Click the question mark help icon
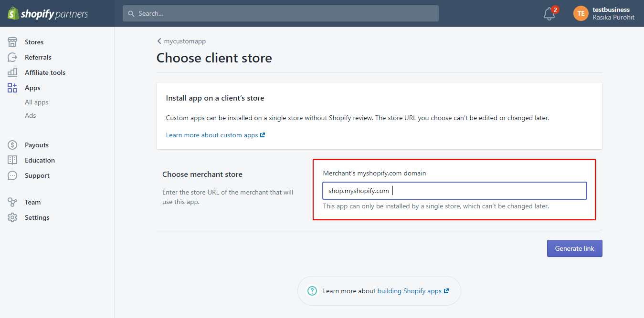 pyautogui.click(x=312, y=291)
